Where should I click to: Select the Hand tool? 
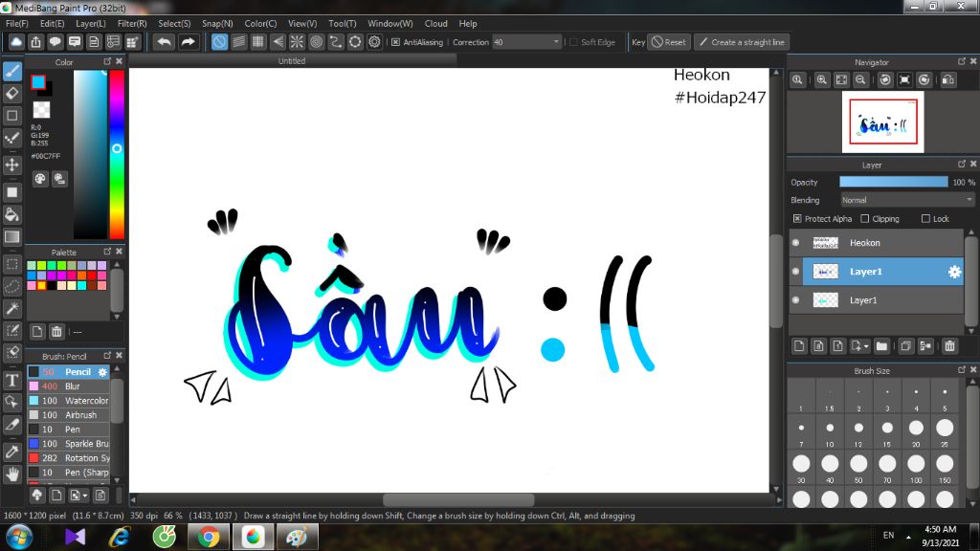[12, 474]
